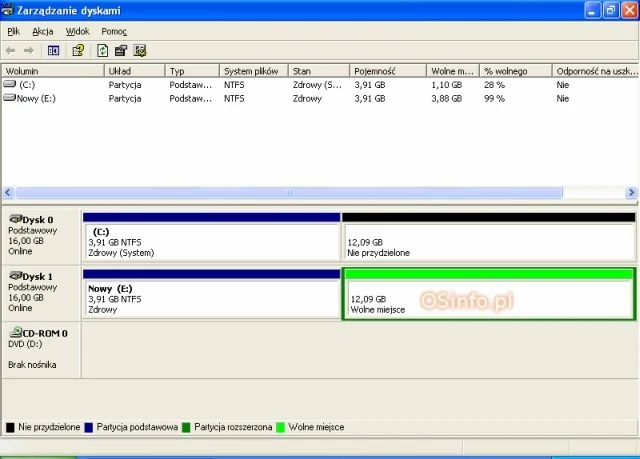Screen dimensions: 640x459
Task: Click the Help toolbar icon with question mark
Action: pos(78,50)
